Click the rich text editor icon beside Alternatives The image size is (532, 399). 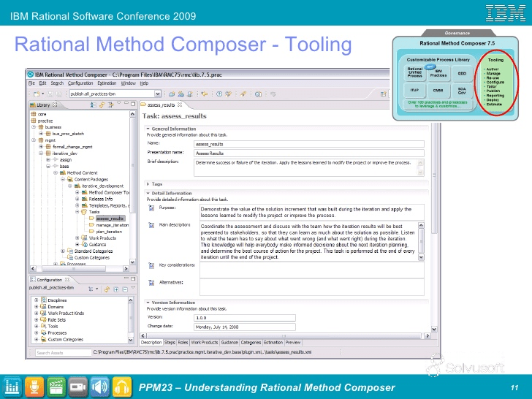(x=152, y=282)
